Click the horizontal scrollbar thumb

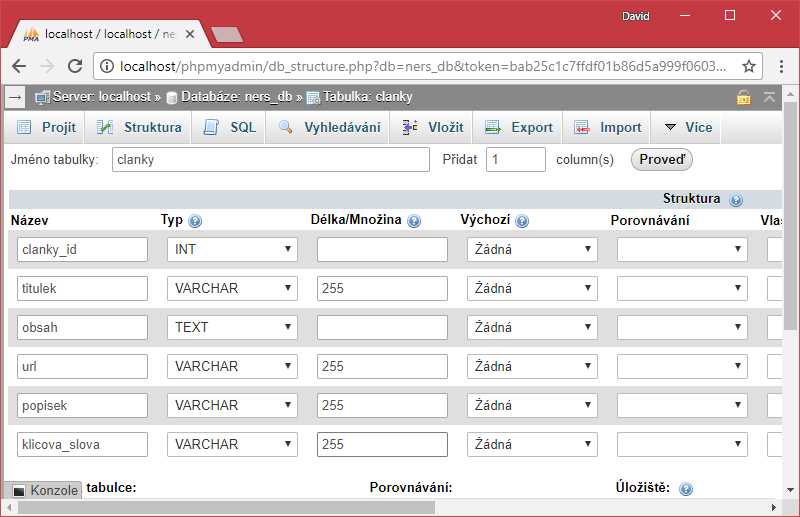pos(227,508)
